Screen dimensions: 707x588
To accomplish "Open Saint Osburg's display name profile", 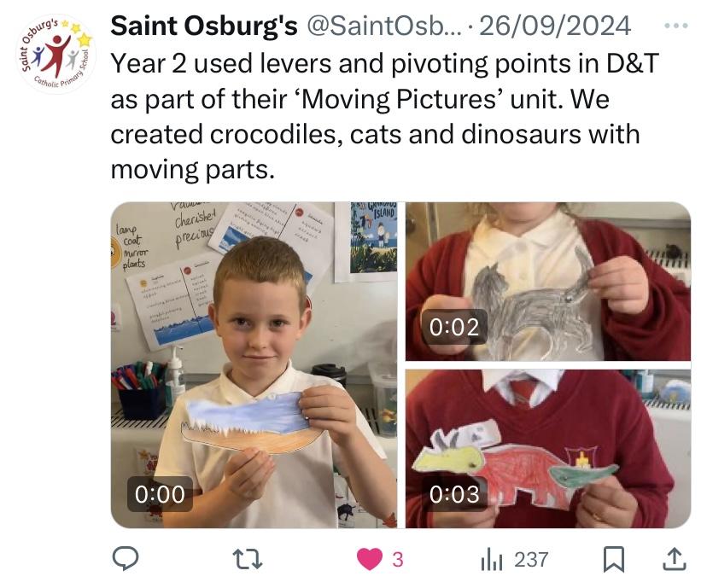I will [x=204, y=26].
